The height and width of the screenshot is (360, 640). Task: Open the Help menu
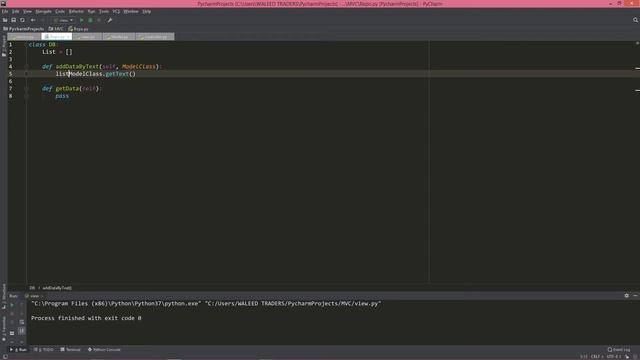(x=147, y=11)
